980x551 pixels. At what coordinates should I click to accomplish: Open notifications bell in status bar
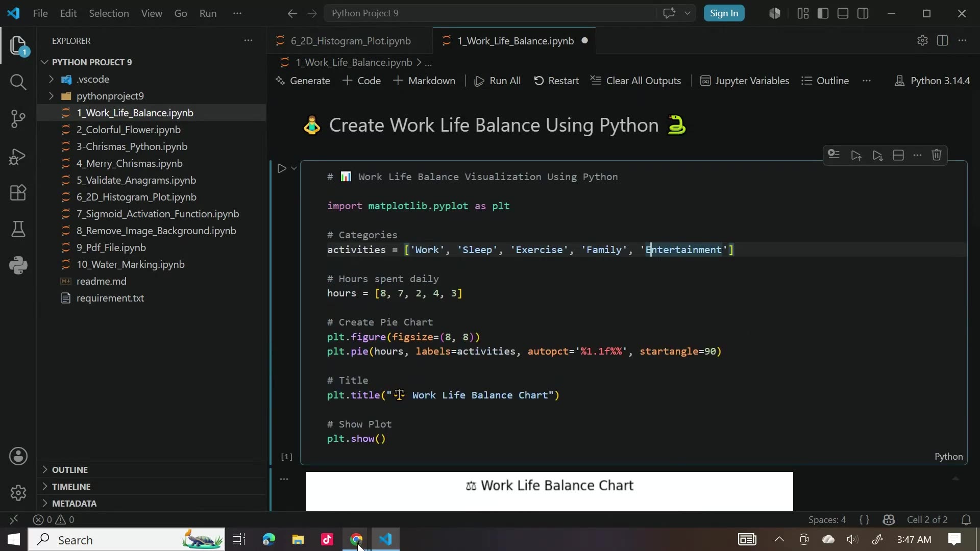966,520
